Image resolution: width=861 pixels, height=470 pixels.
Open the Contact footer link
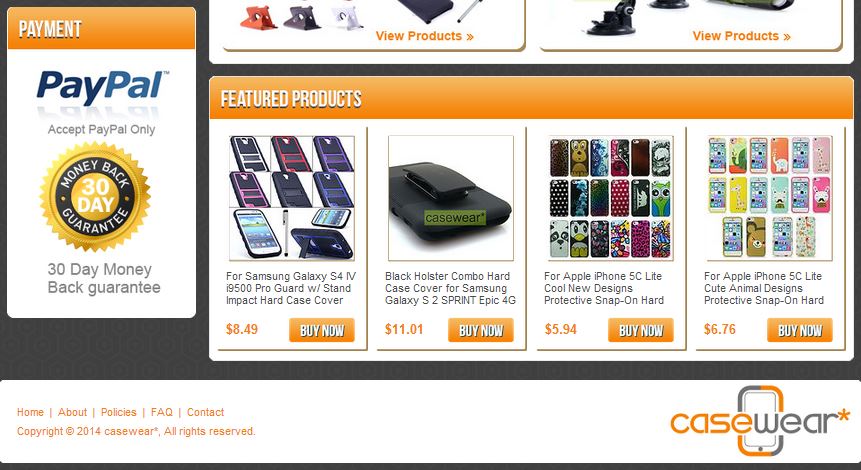click(x=205, y=412)
